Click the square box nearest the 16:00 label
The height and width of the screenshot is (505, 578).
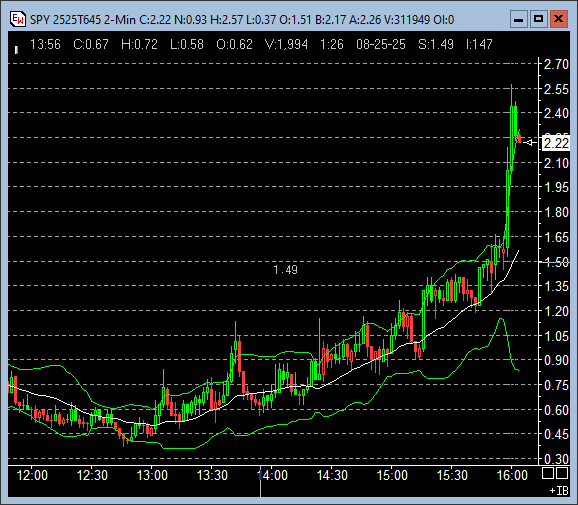pyautogui.click(x=548, y=473)
